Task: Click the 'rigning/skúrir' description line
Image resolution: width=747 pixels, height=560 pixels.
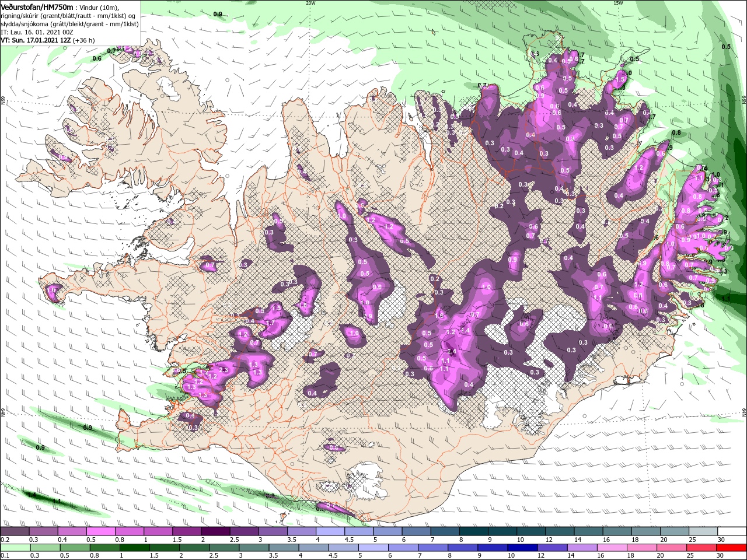Action: pyautogui.click(x=68, y=16)
